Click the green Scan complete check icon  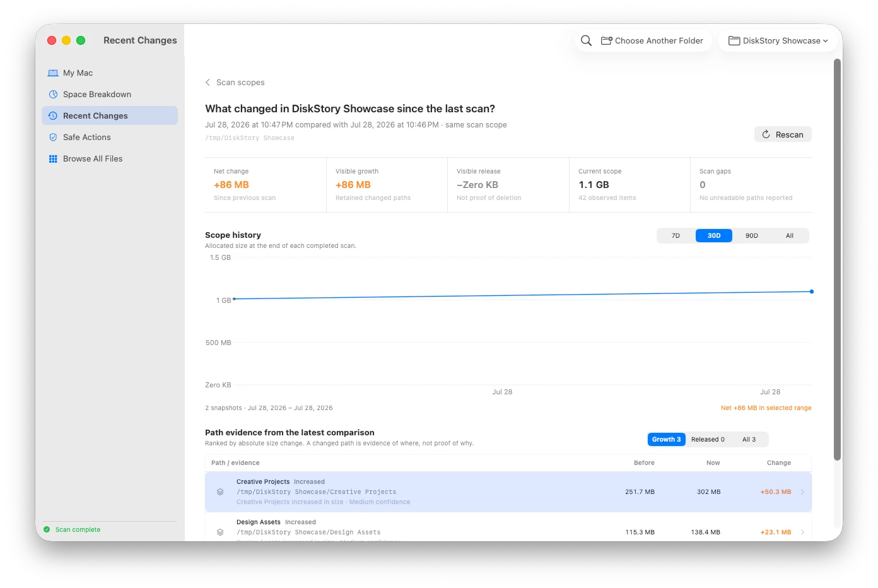pos(47,530)
